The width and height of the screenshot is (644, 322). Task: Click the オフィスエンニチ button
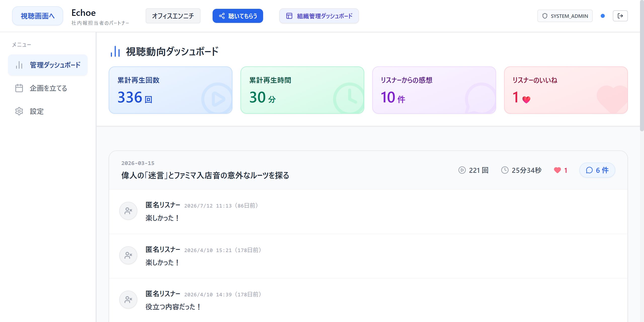coord(173,16)
